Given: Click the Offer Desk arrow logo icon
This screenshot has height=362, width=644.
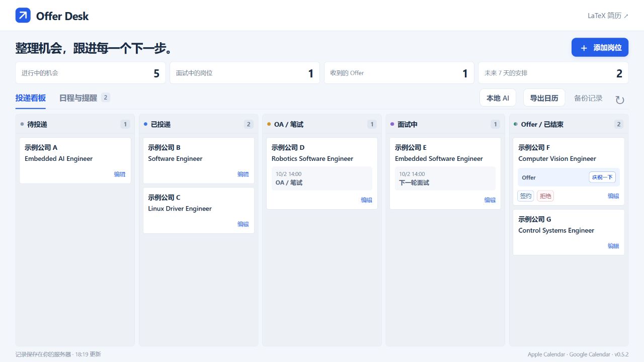Looking at the screenshot, I should pos(23,16).
